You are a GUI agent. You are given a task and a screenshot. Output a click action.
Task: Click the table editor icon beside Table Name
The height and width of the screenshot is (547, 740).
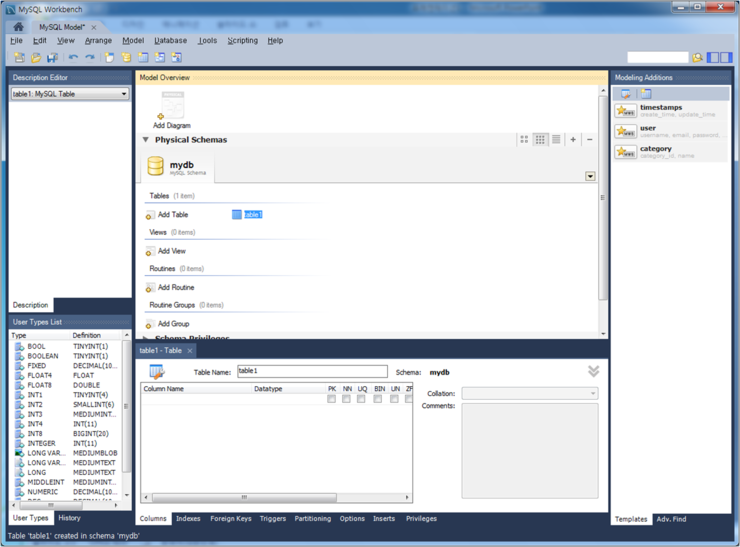[157, 372]
